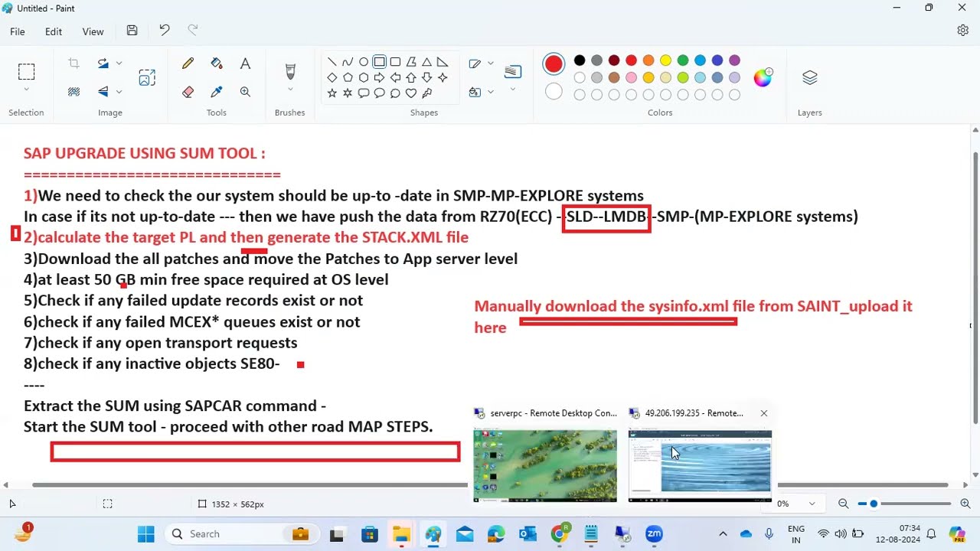Select Color 2 white circle
This screenshot has height=551, width=980.
[554, 92]
